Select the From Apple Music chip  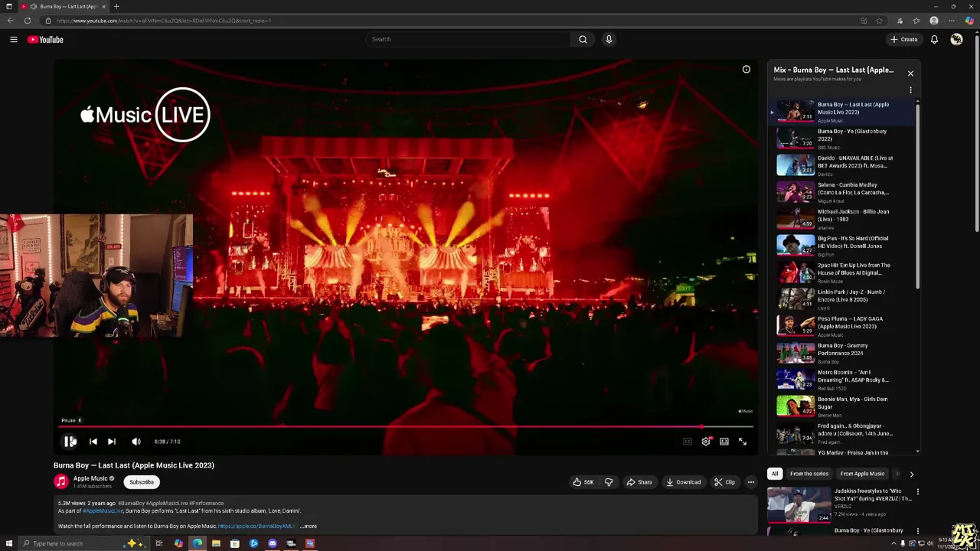coord(862,474)
